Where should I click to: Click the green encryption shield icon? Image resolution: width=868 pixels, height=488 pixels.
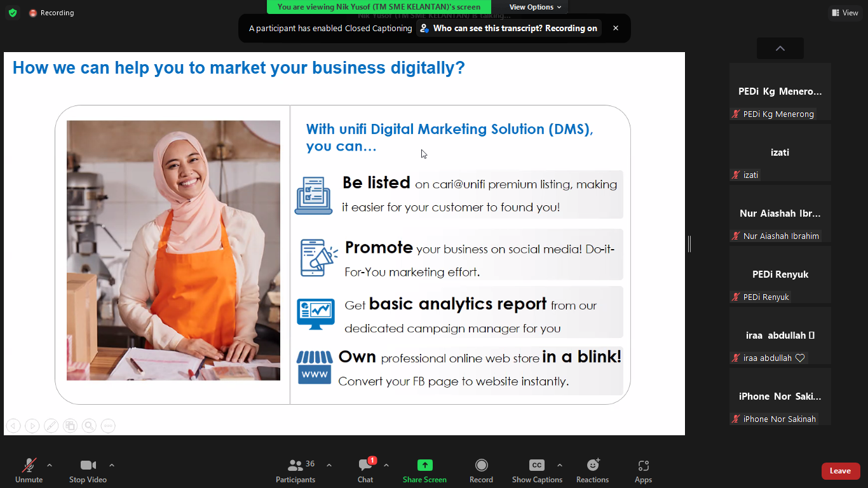[13, 13]
